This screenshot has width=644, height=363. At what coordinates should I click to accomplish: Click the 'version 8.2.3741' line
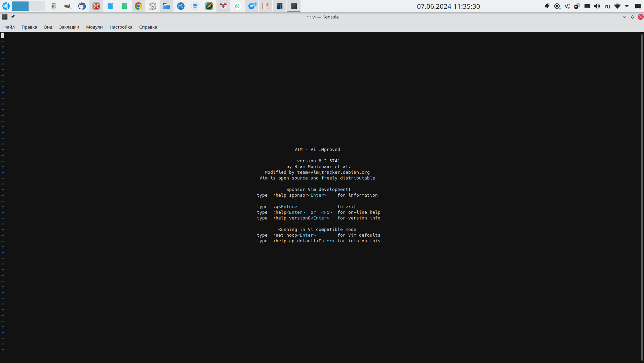point(319,161)
